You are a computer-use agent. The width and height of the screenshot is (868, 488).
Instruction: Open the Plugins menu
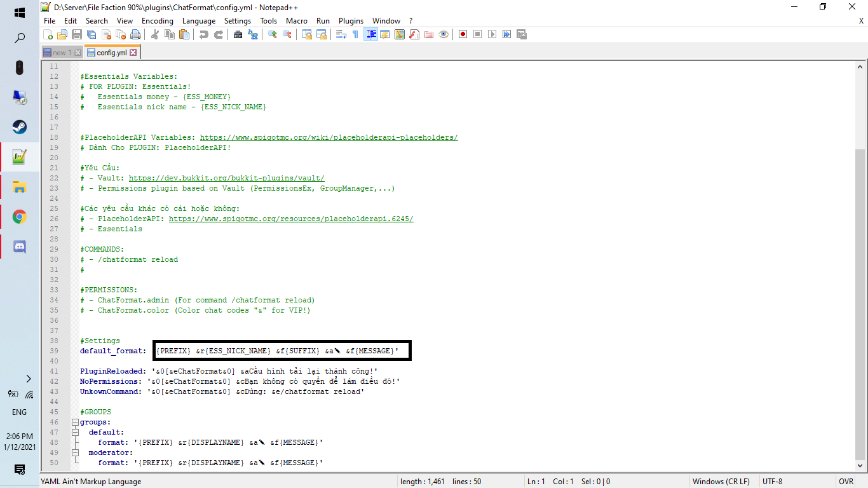pyautogui.click(x=351, y=21)
